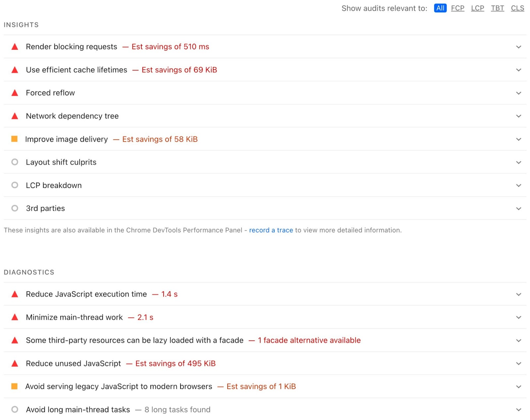Click the gray circle icon next to Layout shift culprits

coord(15,162)
